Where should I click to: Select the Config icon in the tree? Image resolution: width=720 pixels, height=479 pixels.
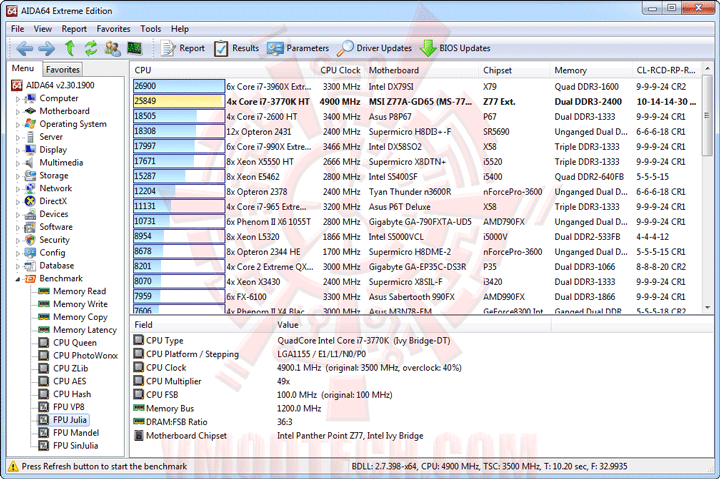tap(30, 253)
